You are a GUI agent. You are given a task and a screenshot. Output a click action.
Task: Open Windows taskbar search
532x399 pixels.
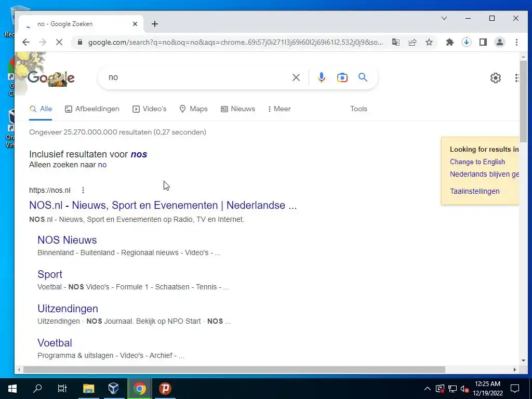click(37, 389)
